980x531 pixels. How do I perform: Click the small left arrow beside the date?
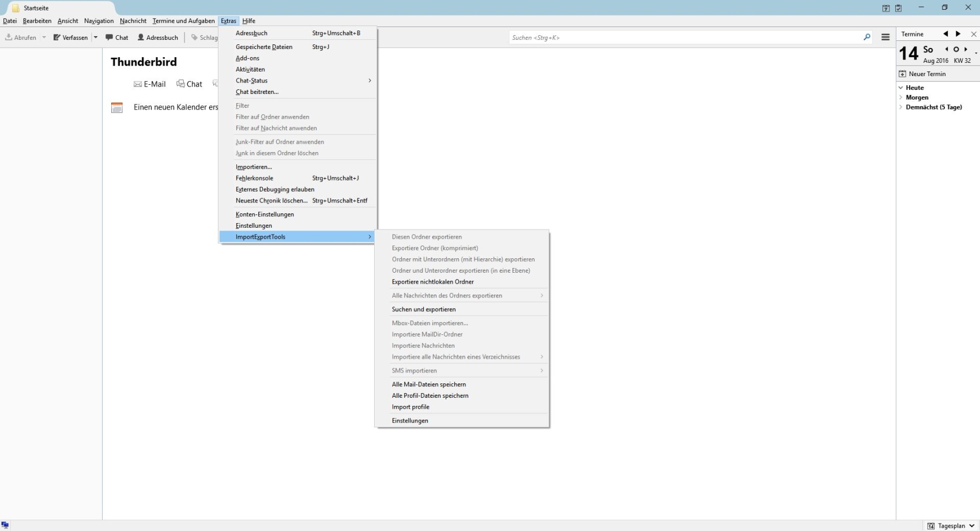coord(947,50)
